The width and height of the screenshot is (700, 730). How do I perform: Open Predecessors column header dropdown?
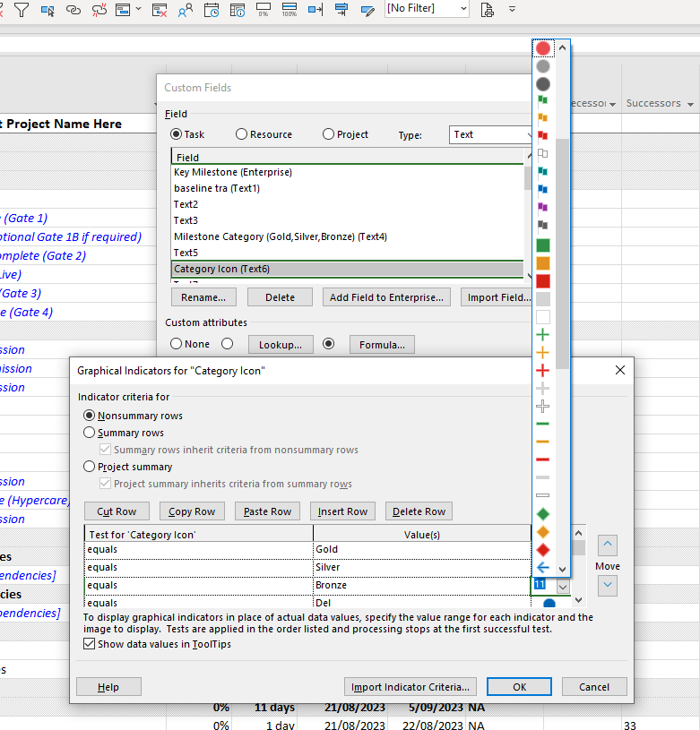coord(612,104)
